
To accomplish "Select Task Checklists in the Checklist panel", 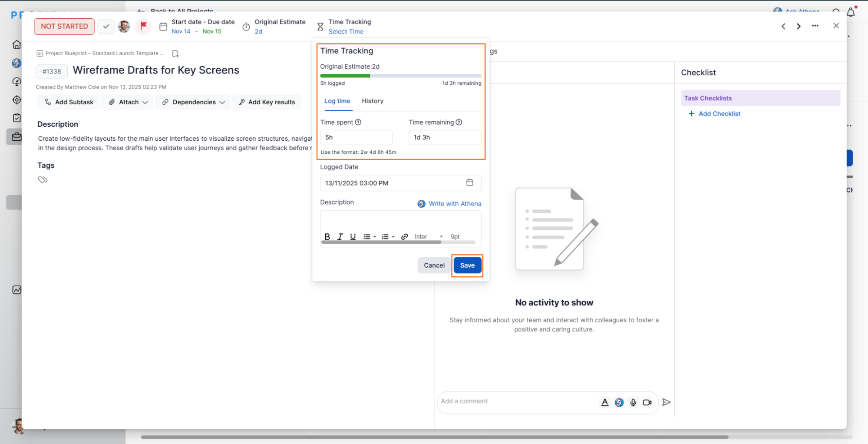I will (760, 98).
